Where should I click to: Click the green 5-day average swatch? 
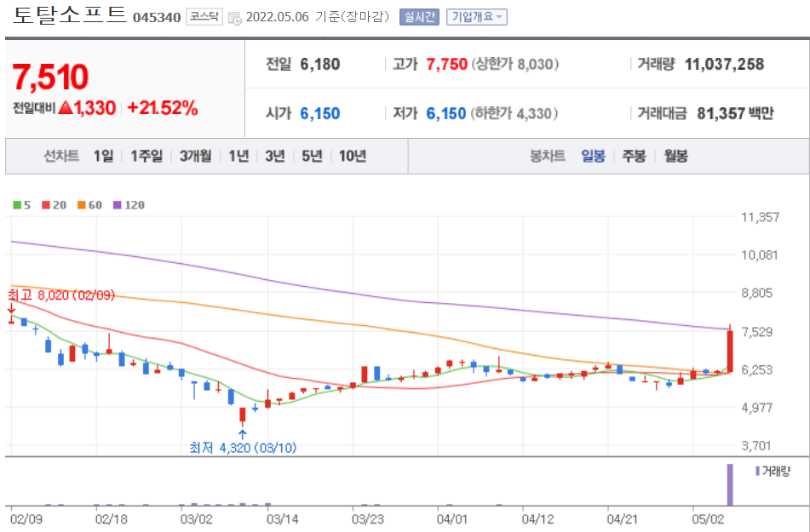point(17,205)
